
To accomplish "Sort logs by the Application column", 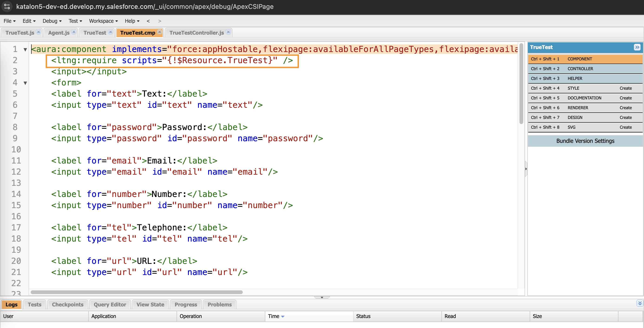I will 132,316.
